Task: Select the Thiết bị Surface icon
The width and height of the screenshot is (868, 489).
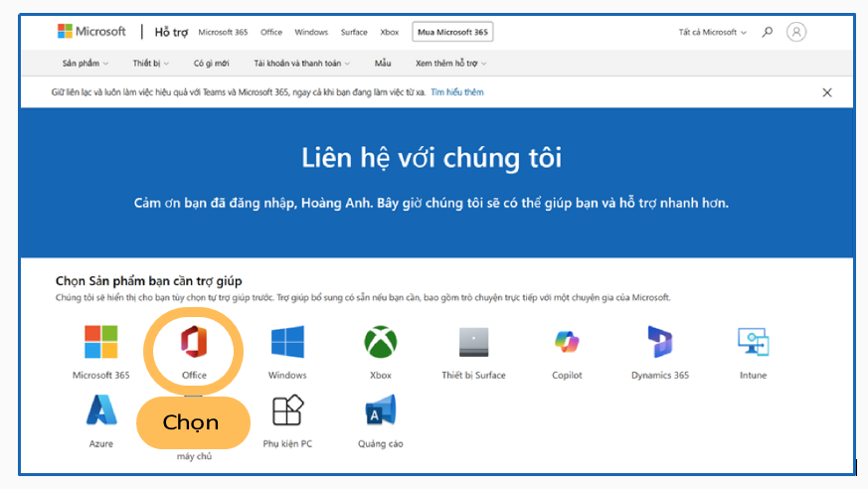Action: click(473, 342)
